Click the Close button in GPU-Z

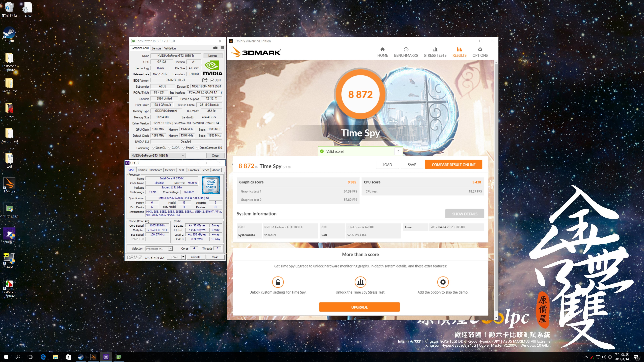click(215, 155)
